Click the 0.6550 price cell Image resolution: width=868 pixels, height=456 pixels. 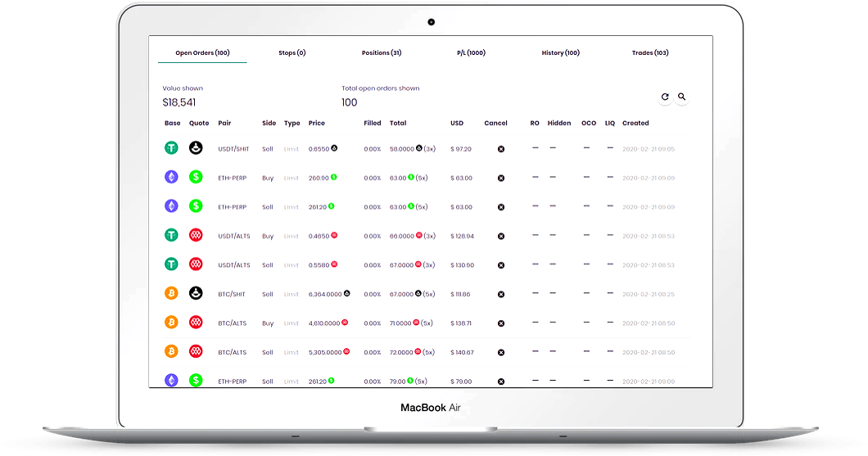point(323,150)
